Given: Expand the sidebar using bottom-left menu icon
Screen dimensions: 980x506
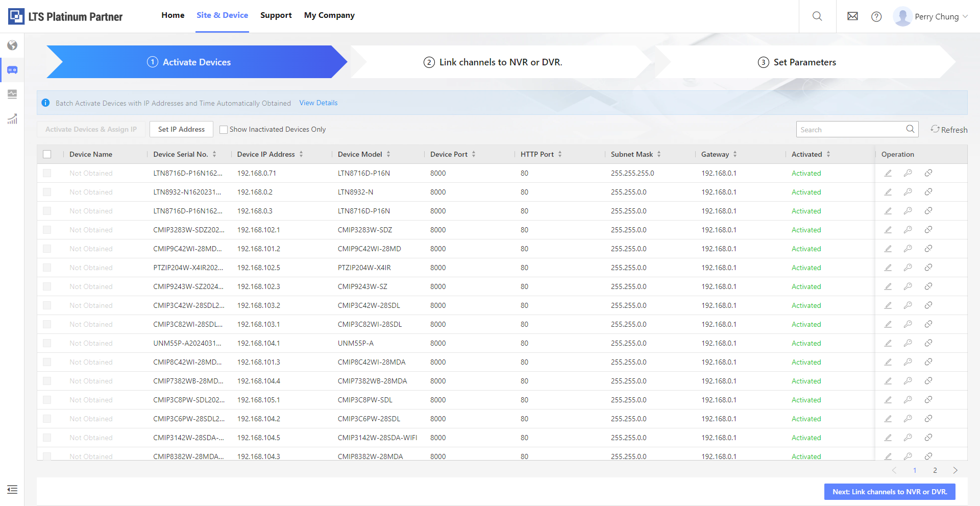Looking at the screenshot, I should (12, 490).
